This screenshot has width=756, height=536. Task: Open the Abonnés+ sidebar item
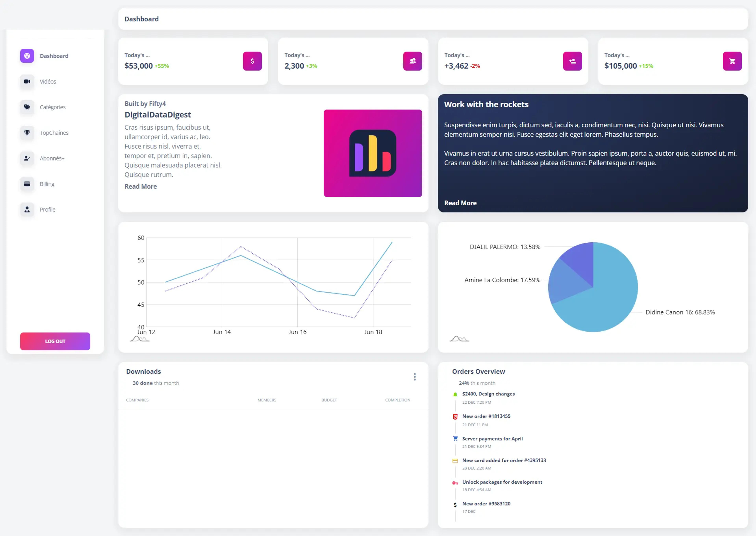[x=52, y=159]
